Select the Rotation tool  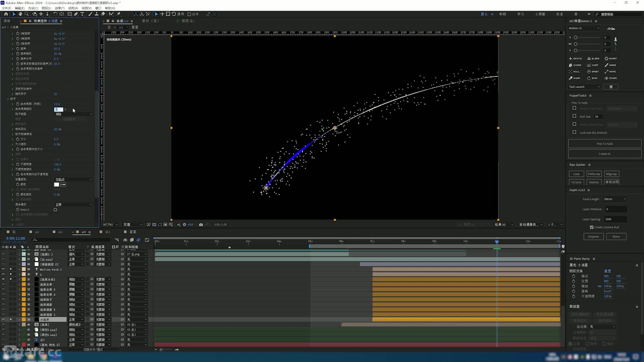click(55, 14)
